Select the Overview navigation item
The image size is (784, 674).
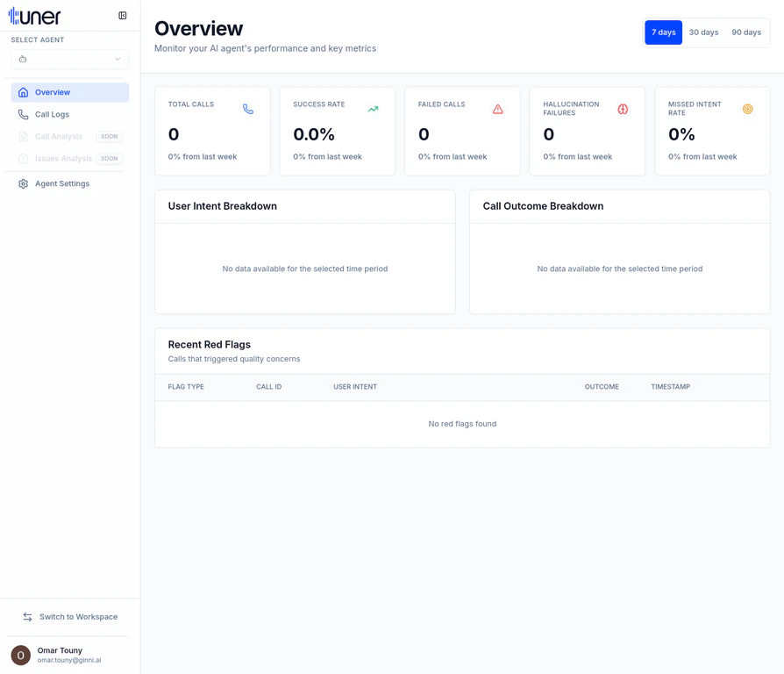tap(54, 92)
